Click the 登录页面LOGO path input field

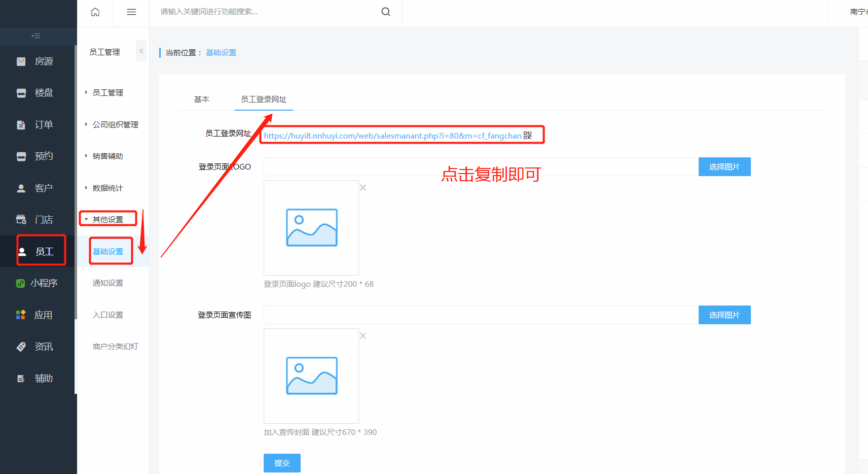point(481,167)
